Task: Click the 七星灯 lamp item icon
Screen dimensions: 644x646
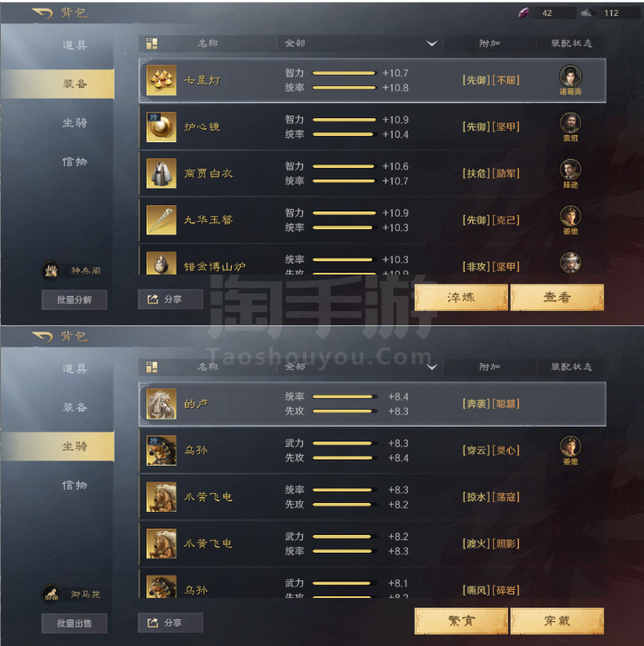Action: coord(162,80)
